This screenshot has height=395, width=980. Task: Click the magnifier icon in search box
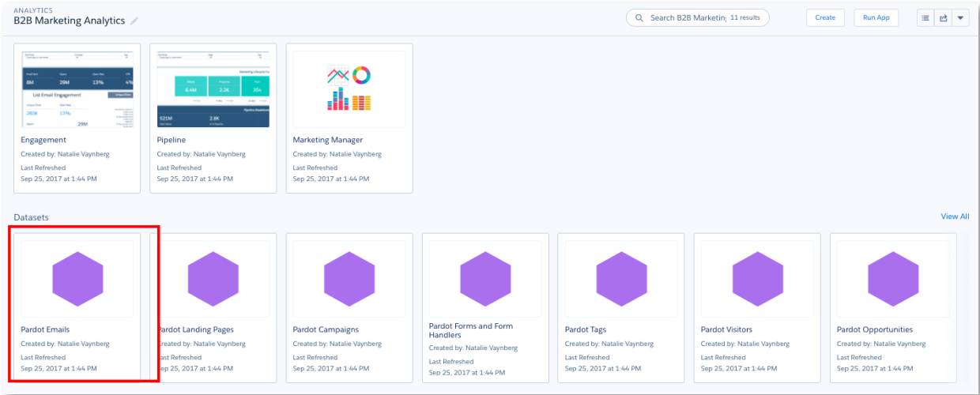click(639, 17)
